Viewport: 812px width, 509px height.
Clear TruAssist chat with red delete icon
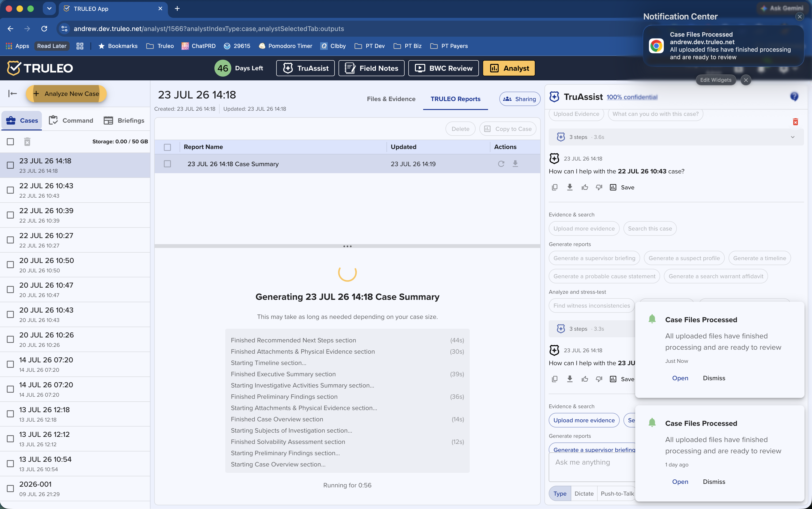tap(796, 122)
